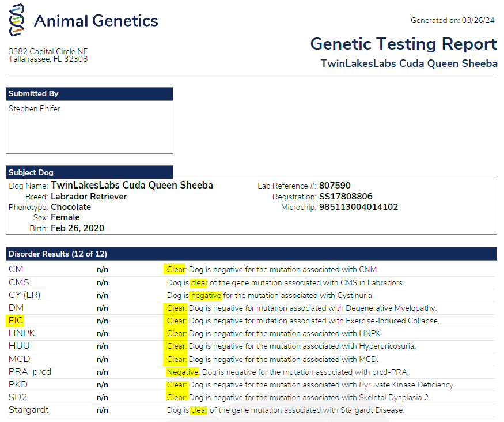This screenshot has width=504, height=422.
Task: Select the Tallahassee, FL 32308 address line
Action: click(48, 59)
